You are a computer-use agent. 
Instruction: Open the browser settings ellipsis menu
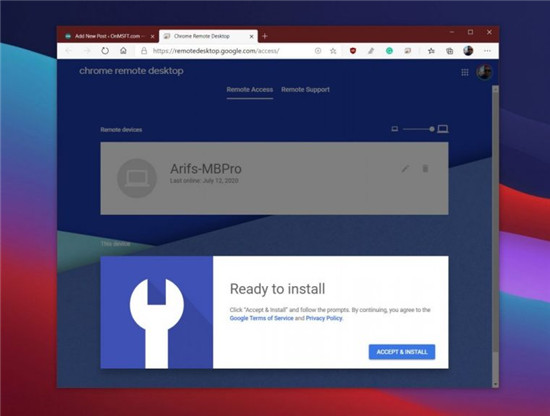(487, 51)
